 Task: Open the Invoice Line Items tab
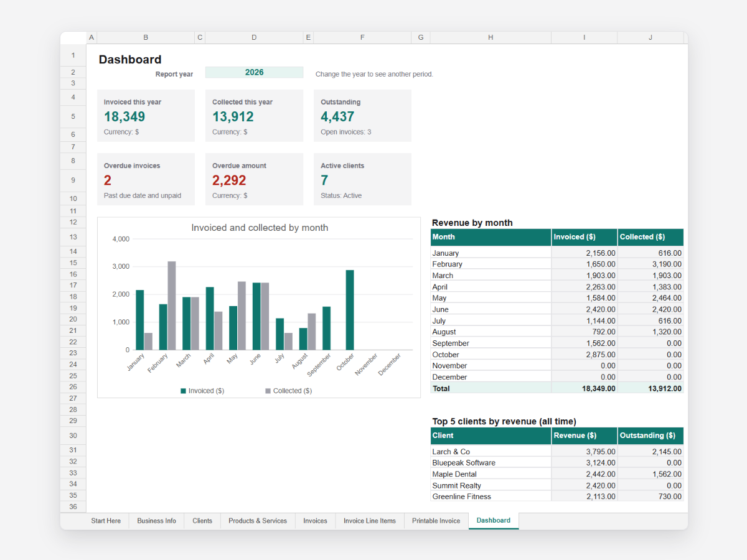(370, 521)
